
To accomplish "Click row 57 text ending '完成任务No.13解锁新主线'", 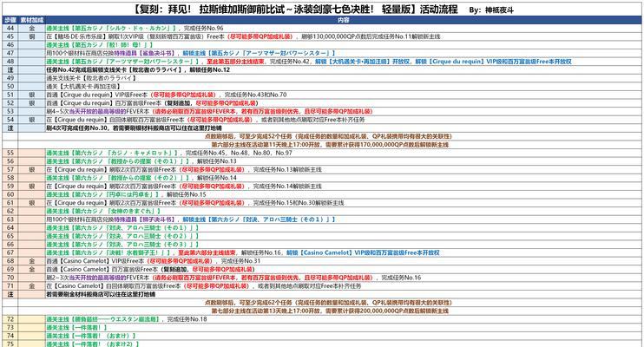I will (184, 170).
